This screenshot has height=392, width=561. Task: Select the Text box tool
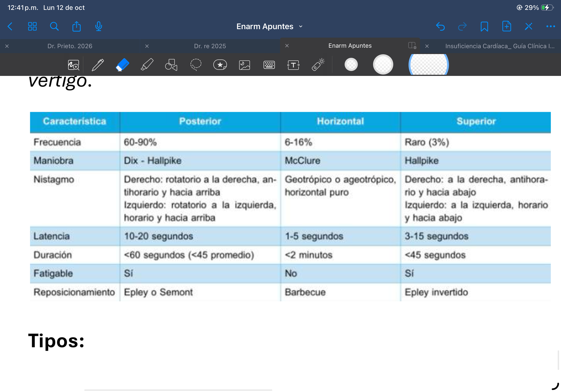293,65
